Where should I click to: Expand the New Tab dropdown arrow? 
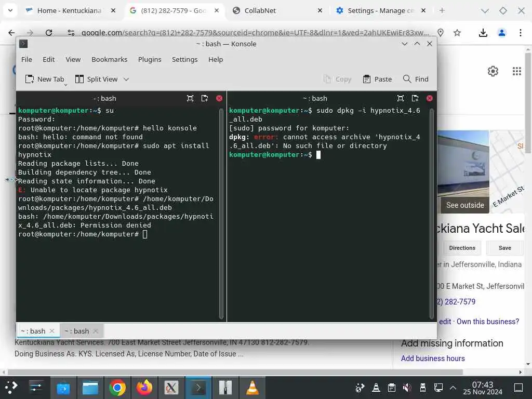click(x=65, y=85)
